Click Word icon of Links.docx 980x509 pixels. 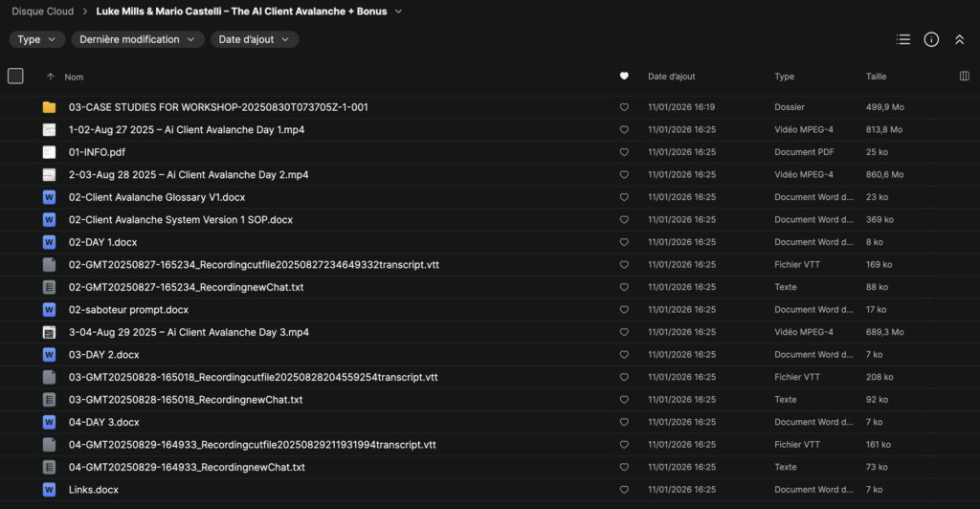[x=49, y=490]
